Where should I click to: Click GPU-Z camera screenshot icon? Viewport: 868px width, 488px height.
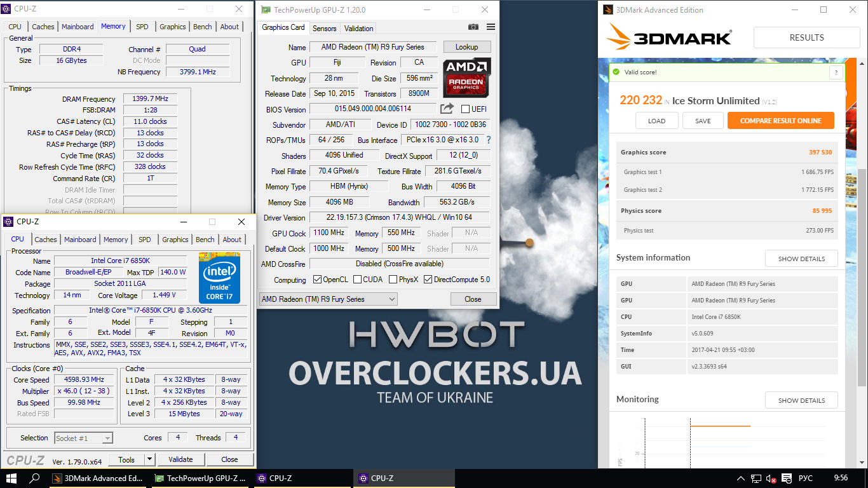point(473,27)
